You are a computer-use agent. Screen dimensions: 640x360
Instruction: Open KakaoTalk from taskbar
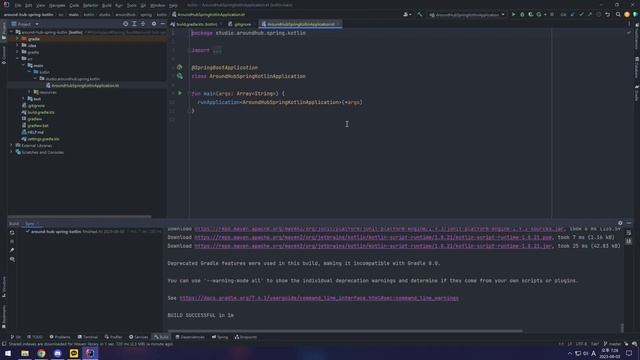click(x=74, y=353)
